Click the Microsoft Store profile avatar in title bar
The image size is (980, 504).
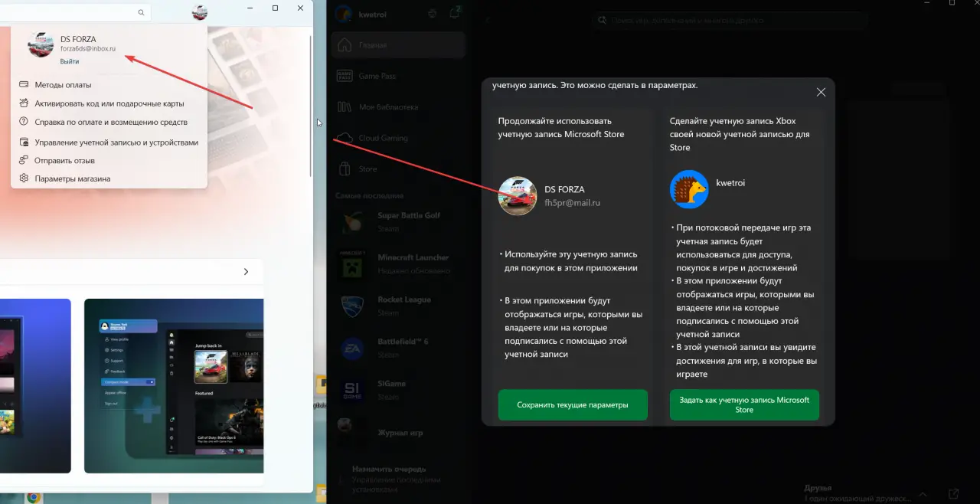click(200, 12)
